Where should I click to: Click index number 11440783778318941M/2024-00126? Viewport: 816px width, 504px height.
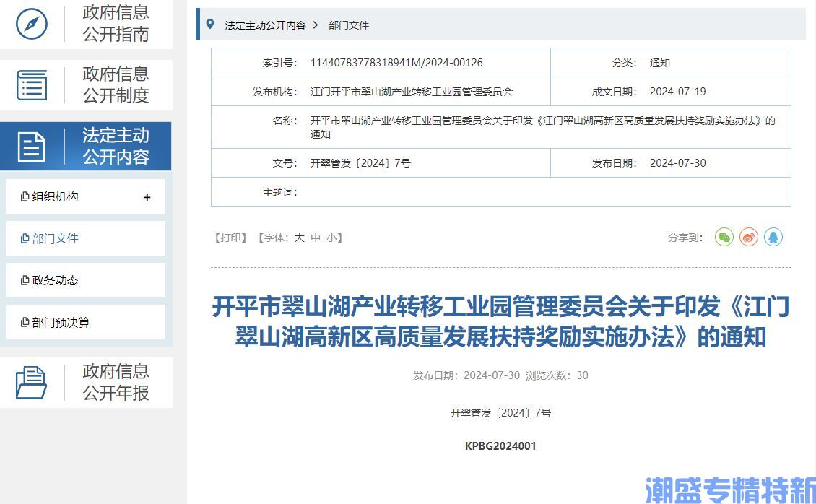pos(396,63)
